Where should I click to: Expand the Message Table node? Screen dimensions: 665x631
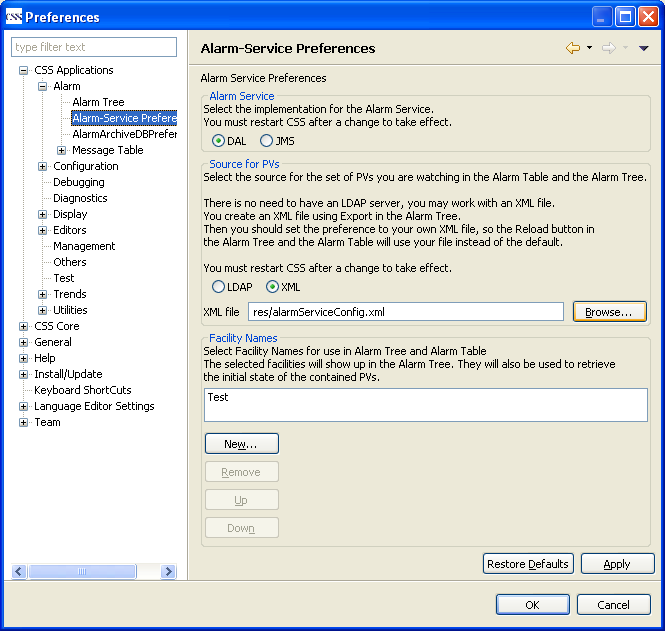pyautogui.click(x=62, y=150)
